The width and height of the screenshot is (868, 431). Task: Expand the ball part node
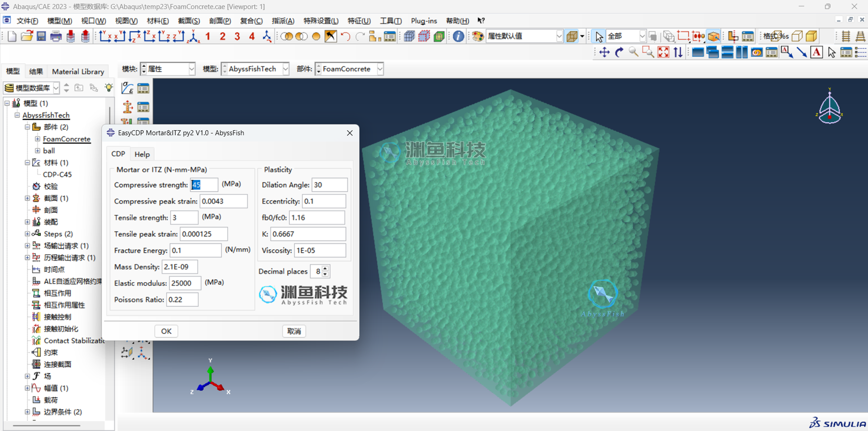pyautogui.click(x=38, y=151)
